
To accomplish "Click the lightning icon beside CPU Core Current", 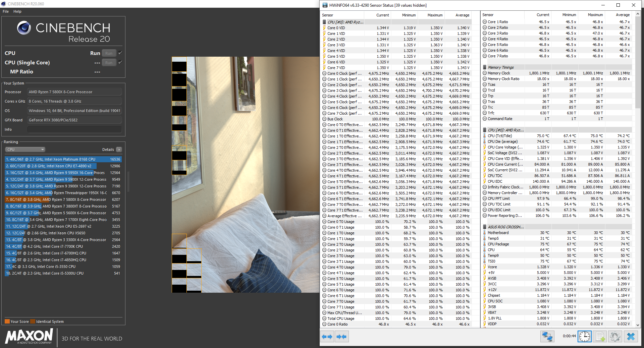I will 485,164.
